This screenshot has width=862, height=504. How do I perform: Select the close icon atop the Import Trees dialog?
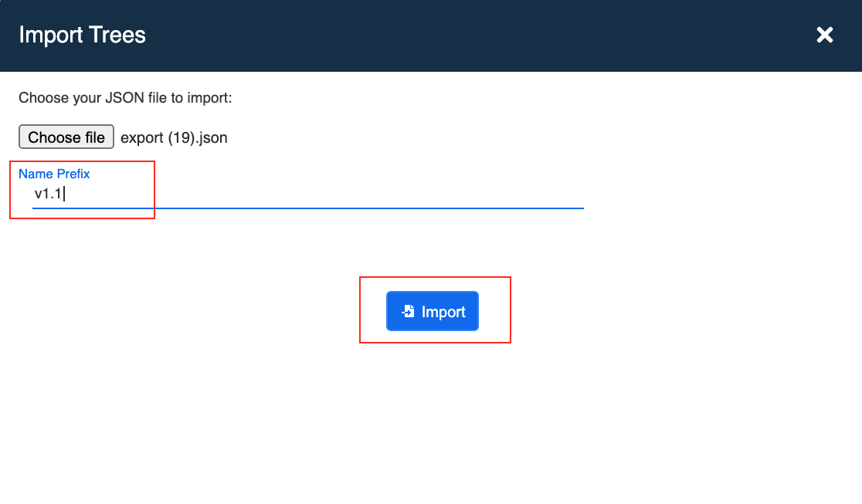(x=824, y=35)
